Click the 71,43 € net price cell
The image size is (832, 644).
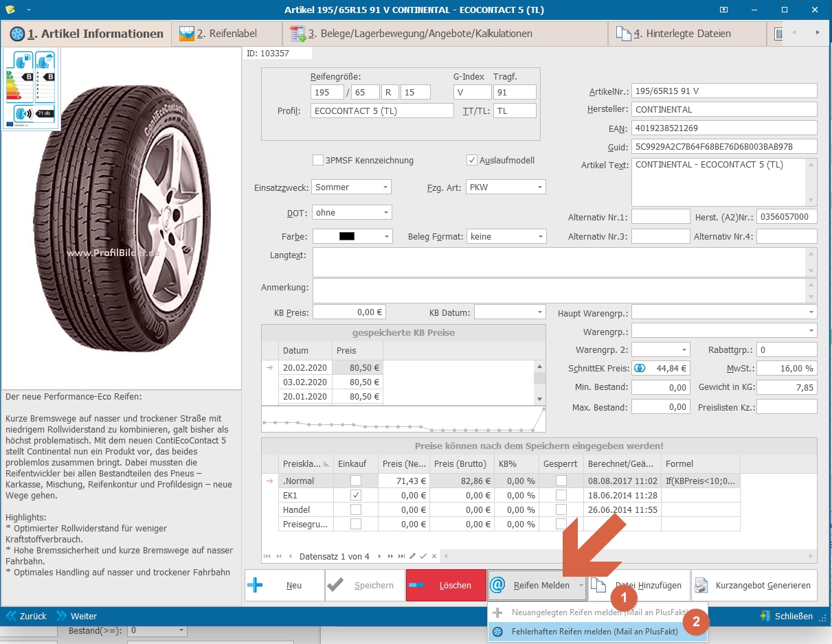tap(403, 481)
